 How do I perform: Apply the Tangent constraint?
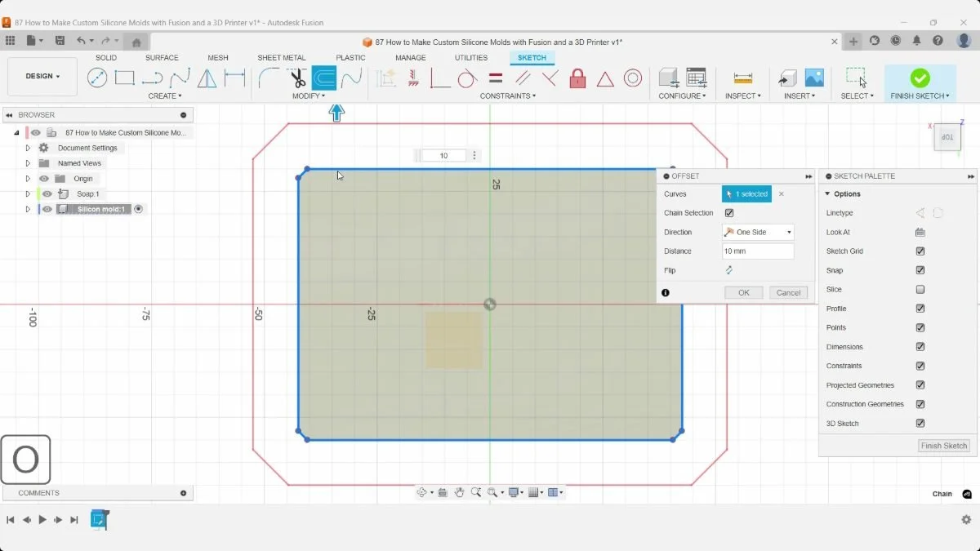tap(467, 78)
